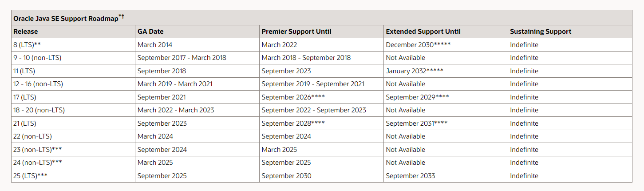This screenshot has height=191, width=644.
Task: Click the 17 (LTS) release cell
Action: (x=24, y=97)
